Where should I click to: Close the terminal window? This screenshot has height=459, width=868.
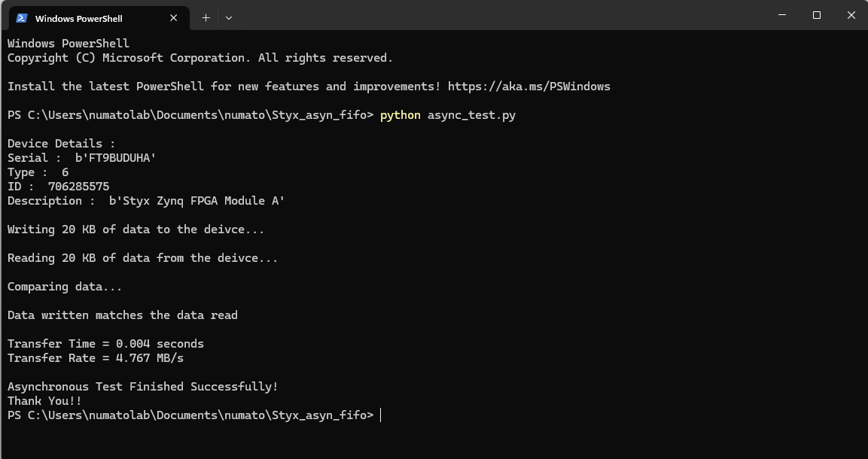point(851,15)
